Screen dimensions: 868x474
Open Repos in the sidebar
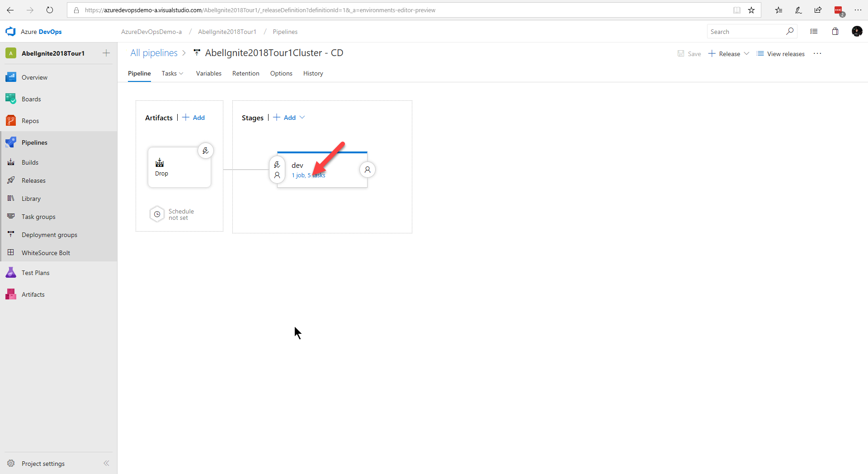(x=30, y=121)
